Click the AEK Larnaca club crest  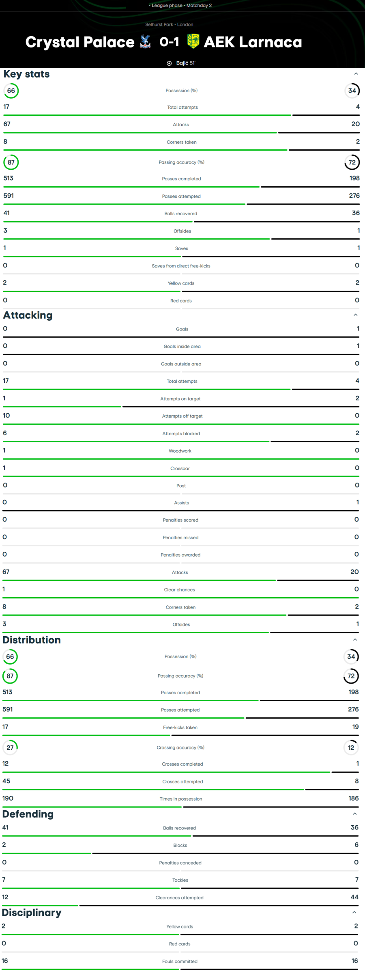coord(193,41)
